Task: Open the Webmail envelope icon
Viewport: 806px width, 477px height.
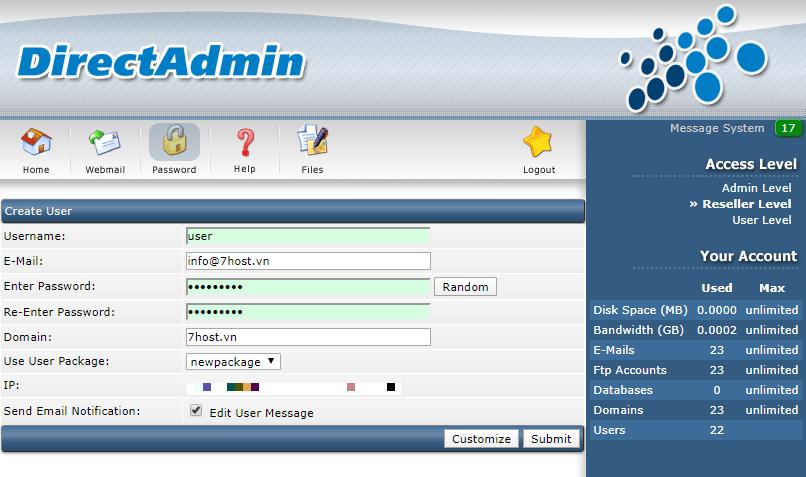Action: [105, 142]
